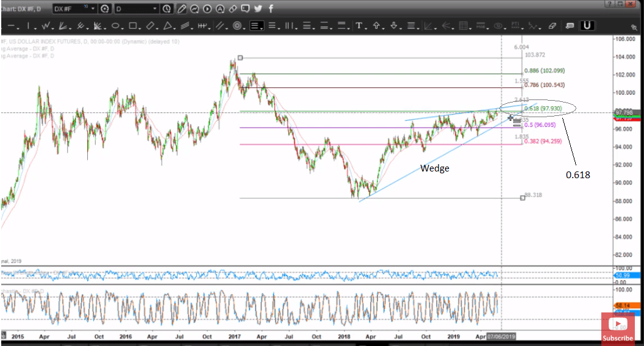
Task: Click the YouTube Subscribe button
Action: pos(617,330)
